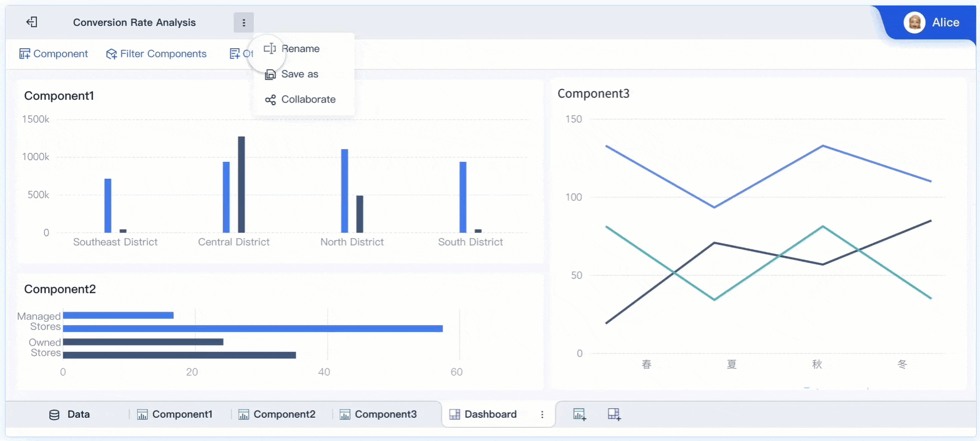Click the Component3 chart title

coord(593,94)
